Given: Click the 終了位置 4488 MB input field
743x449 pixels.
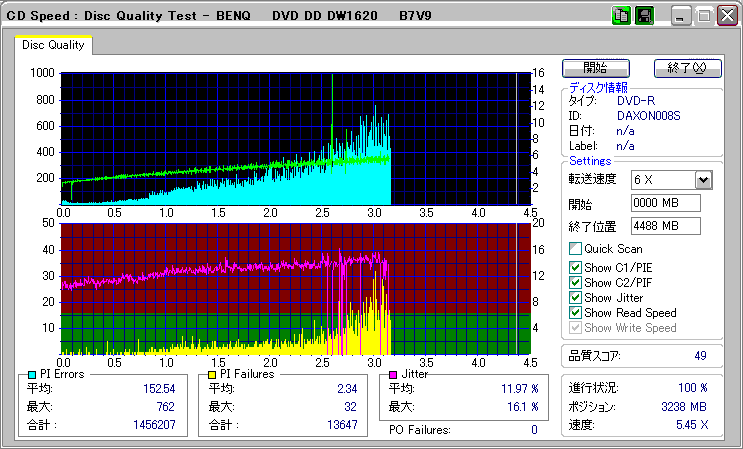Looking at the screenshot, I should tap(666, 226).
